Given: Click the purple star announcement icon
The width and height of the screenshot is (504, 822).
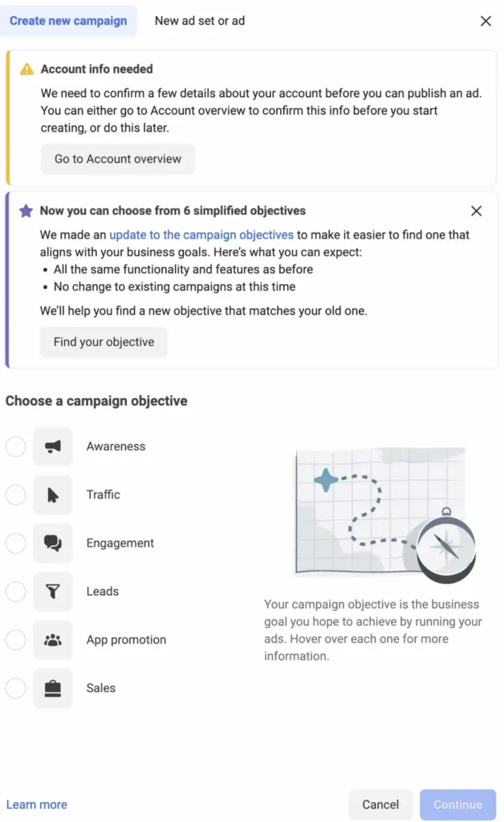Looking at the screenshot, I should coord(25,210).
